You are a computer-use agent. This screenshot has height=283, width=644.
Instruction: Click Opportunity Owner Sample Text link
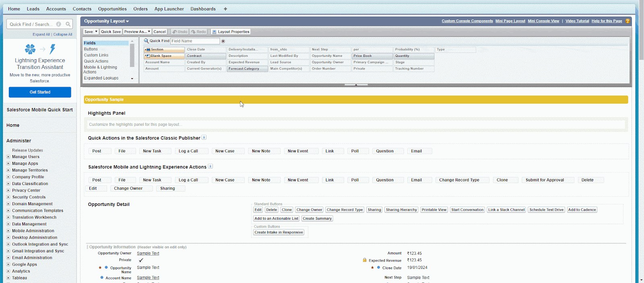tap(148, 254)
